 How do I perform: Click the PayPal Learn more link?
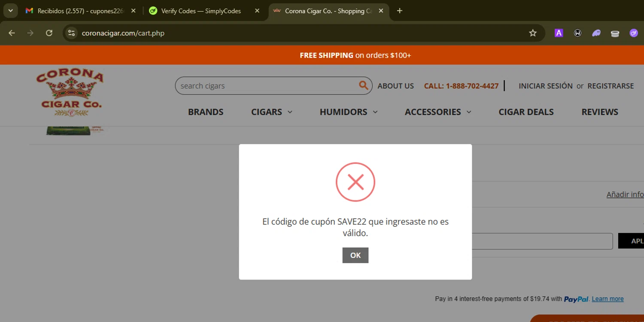pos(608,299)
